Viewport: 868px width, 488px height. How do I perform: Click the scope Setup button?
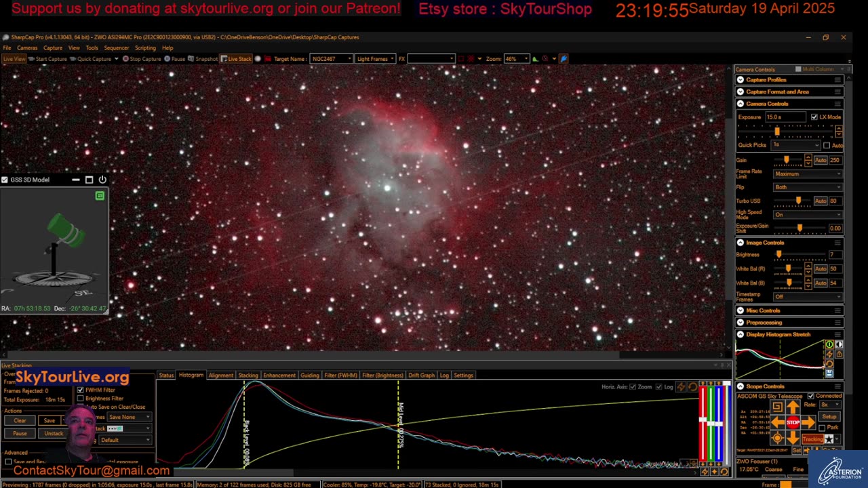(829, 416)
